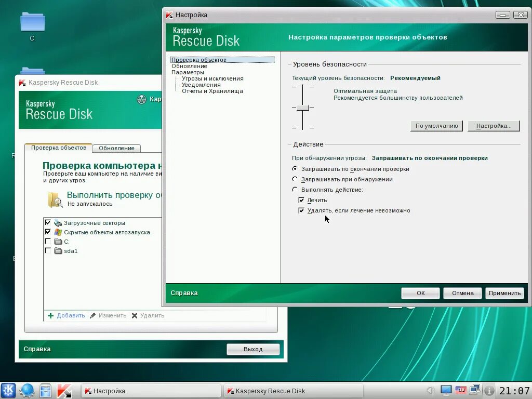Click the Kaspersky globe icon in main window header

(141, 99)
